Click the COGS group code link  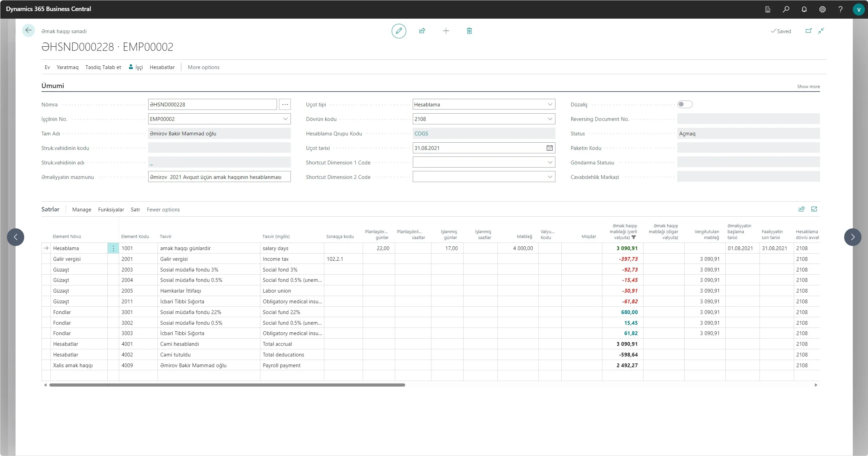421,133
